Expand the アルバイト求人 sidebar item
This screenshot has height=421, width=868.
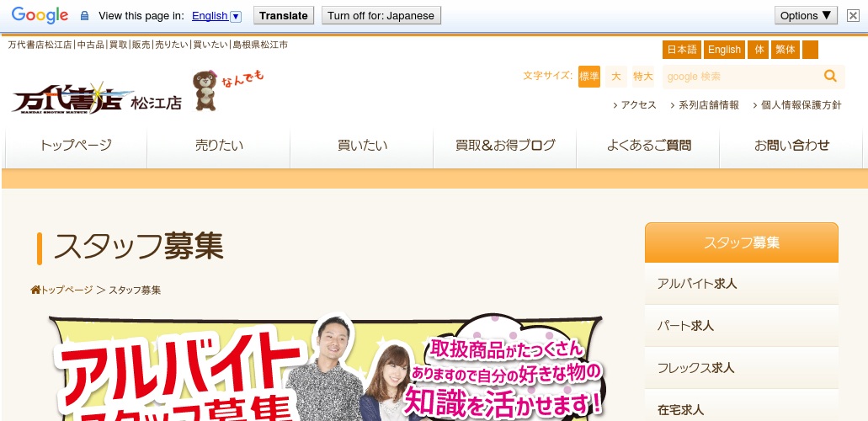click(741, 284)
